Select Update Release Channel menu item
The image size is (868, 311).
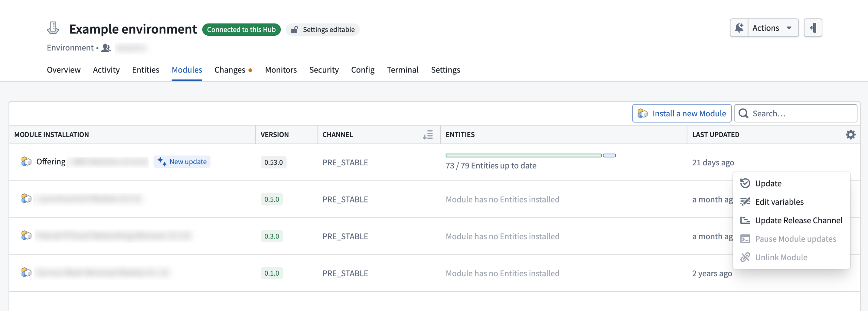[791, 220]
